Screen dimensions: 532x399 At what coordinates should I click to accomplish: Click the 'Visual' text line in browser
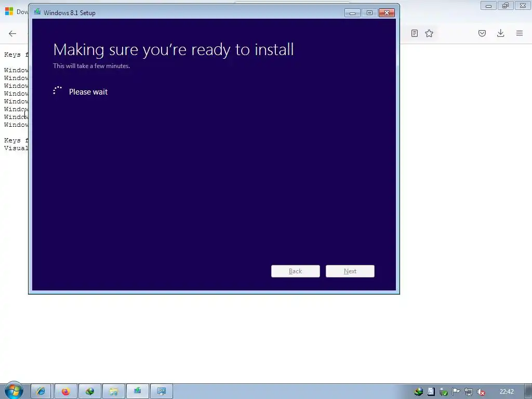tap(16, 148)
